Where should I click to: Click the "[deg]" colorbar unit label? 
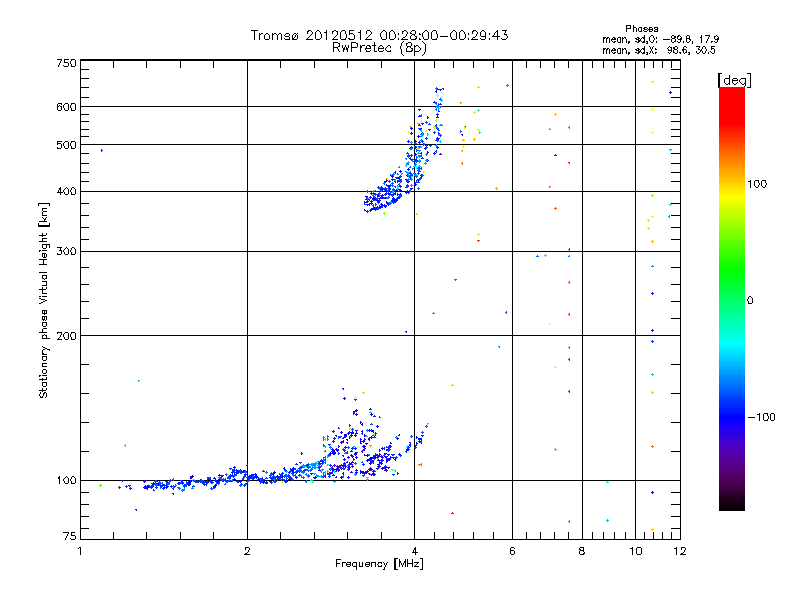coord(734,80)
